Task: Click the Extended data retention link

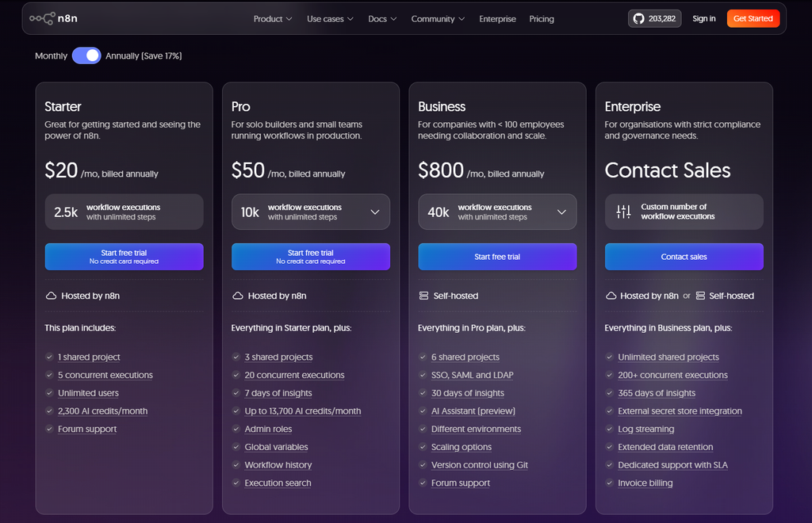Action: click(x=665, y=447)
